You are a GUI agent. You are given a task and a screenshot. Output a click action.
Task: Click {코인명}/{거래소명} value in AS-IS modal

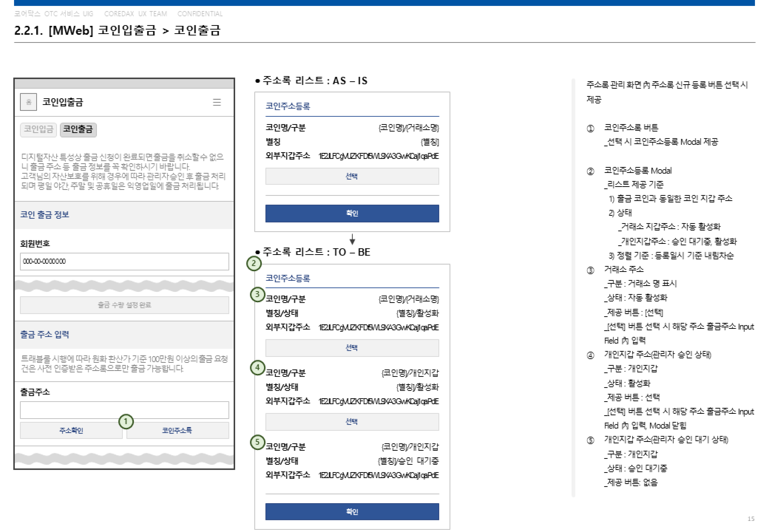[409, 128]
